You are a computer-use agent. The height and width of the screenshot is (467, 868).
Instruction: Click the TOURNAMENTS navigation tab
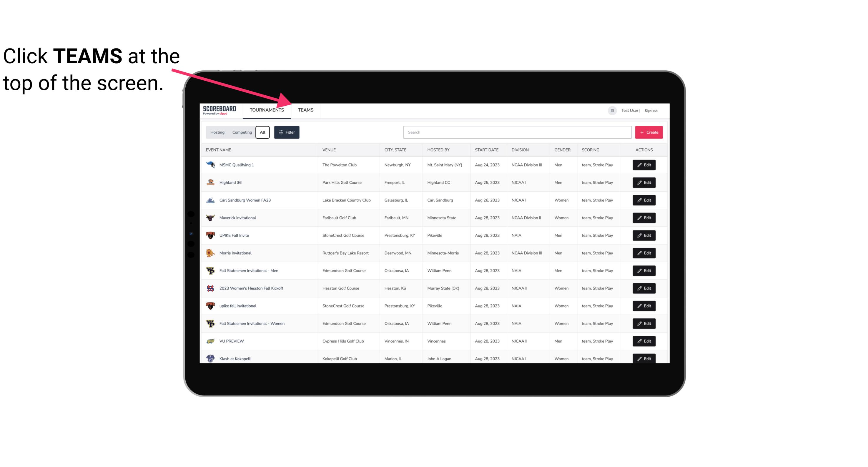click(x=267, y=110)
